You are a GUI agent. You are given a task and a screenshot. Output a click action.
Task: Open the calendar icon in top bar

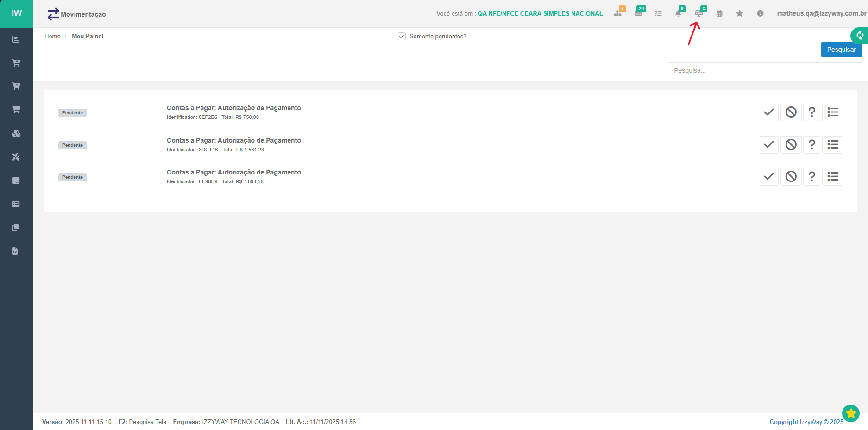719,13
